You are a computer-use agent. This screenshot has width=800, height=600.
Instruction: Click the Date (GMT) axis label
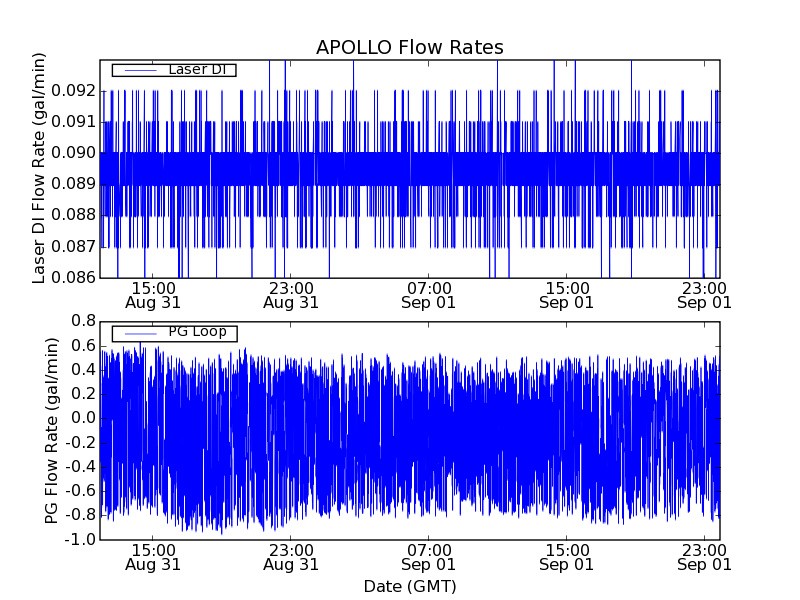410,587
